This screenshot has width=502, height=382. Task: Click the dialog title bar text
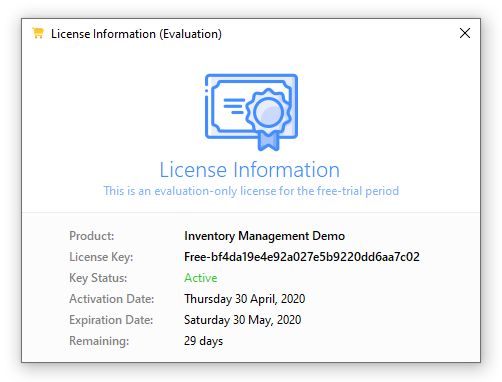click(x=136, y=34)
